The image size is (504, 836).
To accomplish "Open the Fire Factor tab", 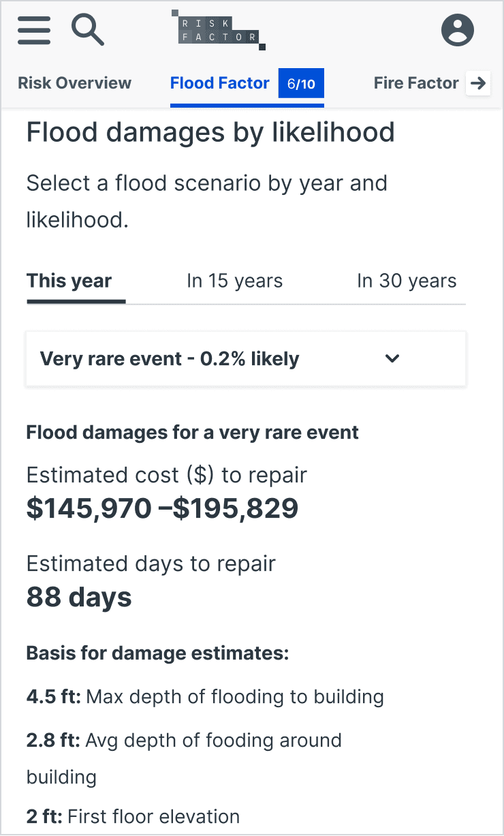I will (x=416, y=83).
